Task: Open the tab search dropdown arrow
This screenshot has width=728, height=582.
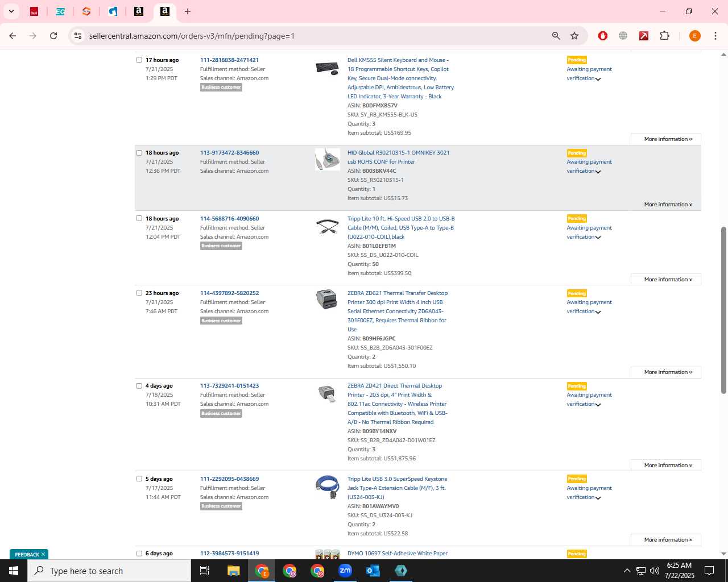Action: [11, 11]
